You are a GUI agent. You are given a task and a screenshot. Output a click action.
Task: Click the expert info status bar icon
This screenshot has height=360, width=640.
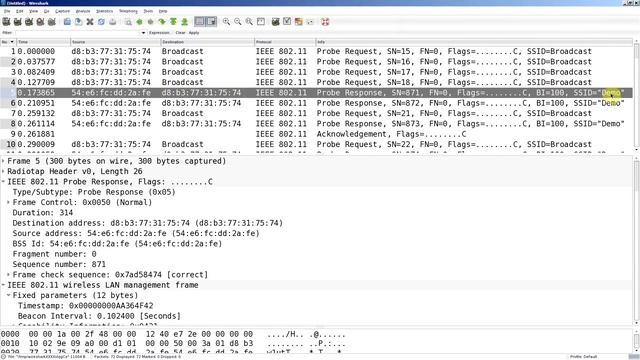[4, 357]
